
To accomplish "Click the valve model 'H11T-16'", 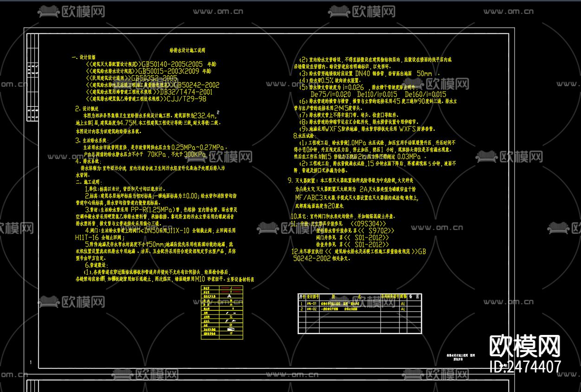I will (x=87, y=237).
